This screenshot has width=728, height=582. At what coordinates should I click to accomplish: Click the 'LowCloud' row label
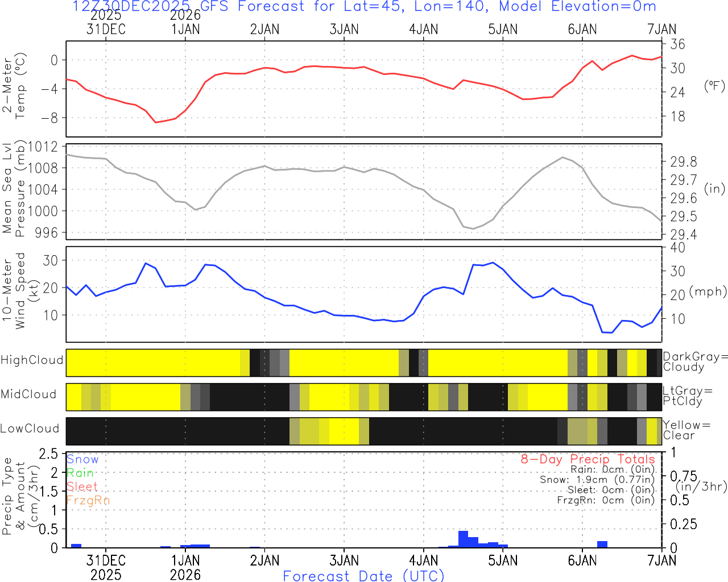click(30, 429)
